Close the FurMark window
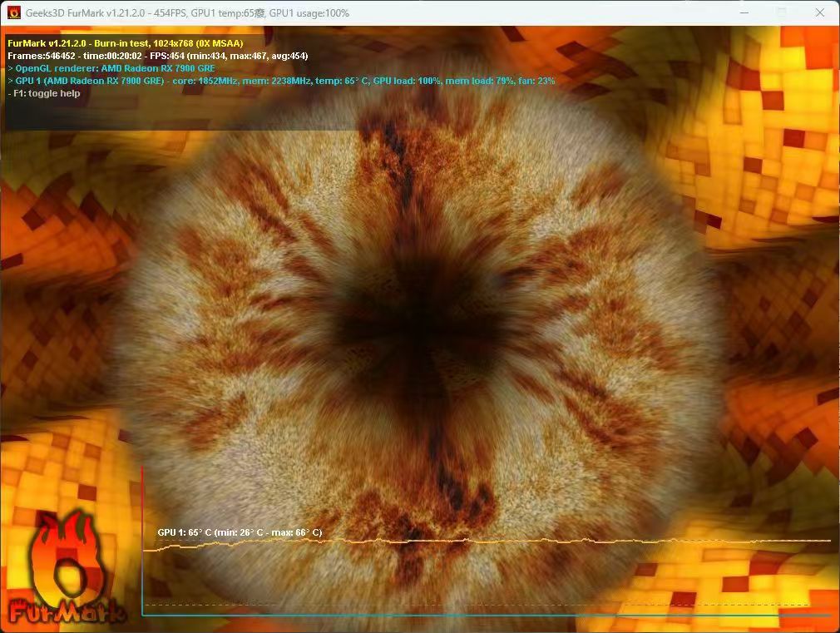The width and height of the screenshot is (840, 633). click(820, 12)
